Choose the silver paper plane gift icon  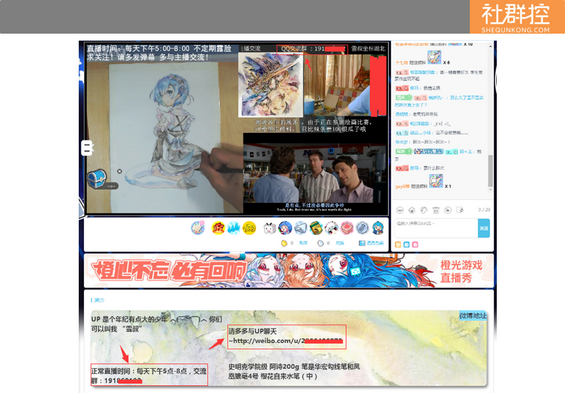(x=301, y=228)
